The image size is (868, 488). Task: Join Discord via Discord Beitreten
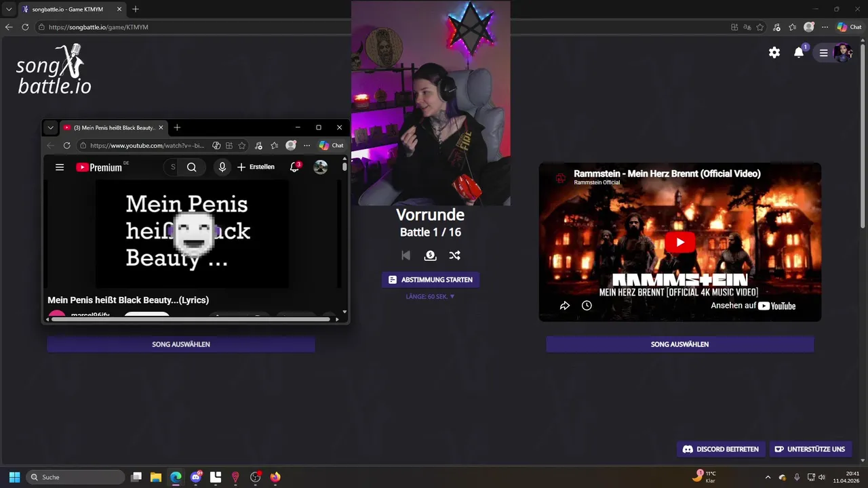(x=721, y=449)
